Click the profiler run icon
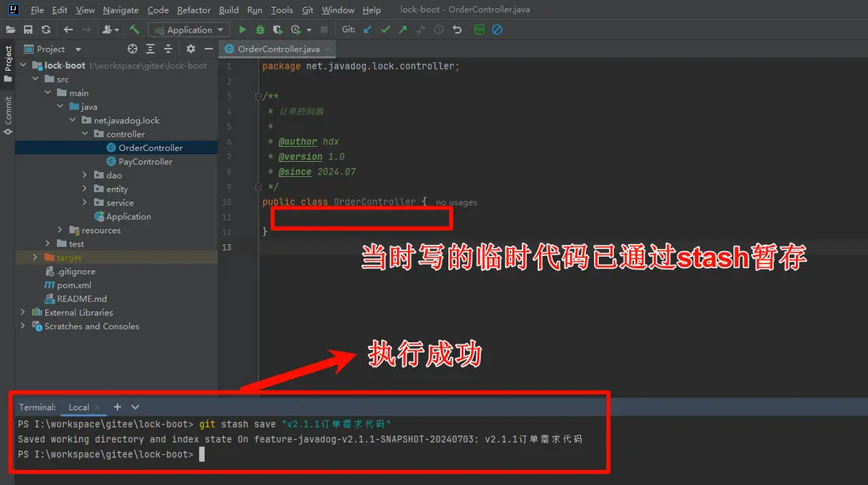868x485 pixels. [296, 30]
